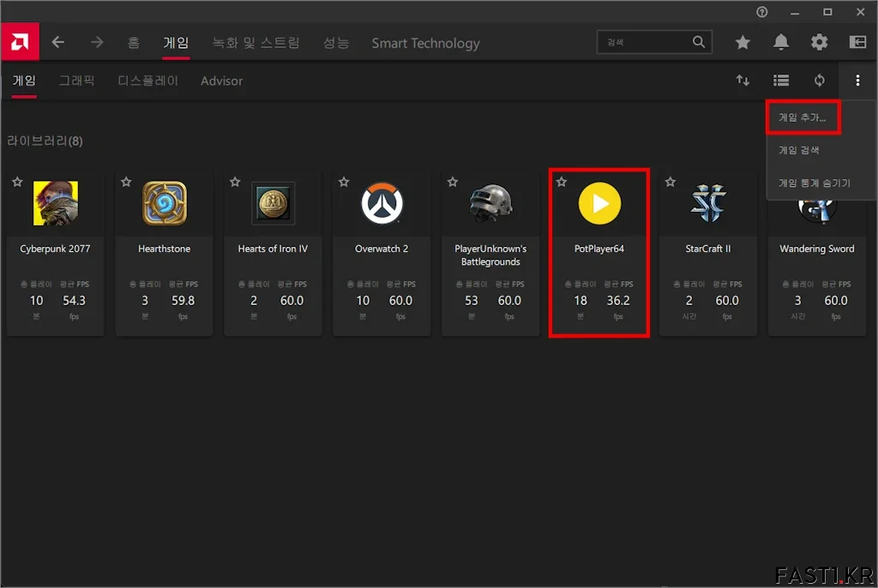Screen dimensions: 878x588
Task: Open the Smart Technology tab
Action: (x=425, y=43)
